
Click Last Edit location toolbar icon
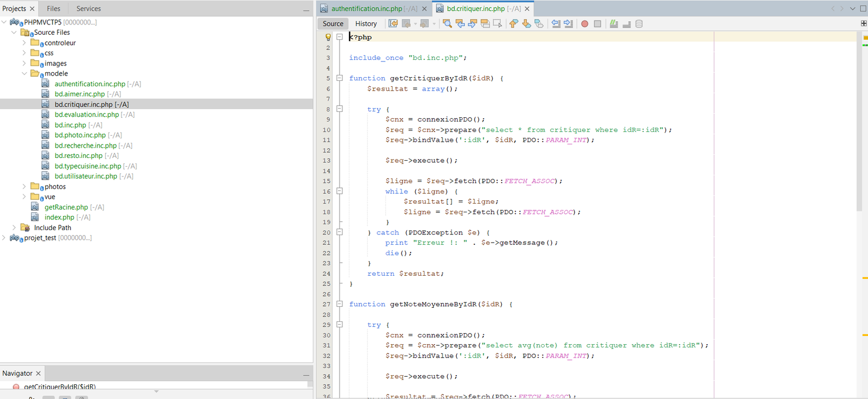(x=393, y=23)
